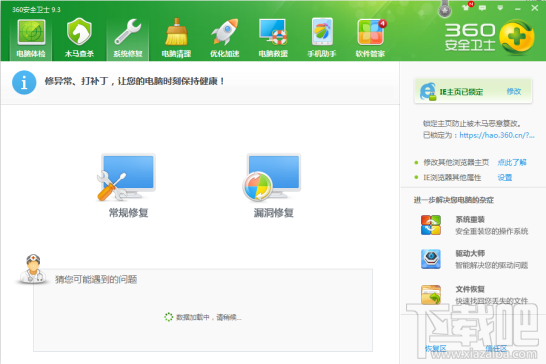The width and height of the screenshot is (546, 364).
Task: Open the 优化加速 rocket icon
Action: 225,32
